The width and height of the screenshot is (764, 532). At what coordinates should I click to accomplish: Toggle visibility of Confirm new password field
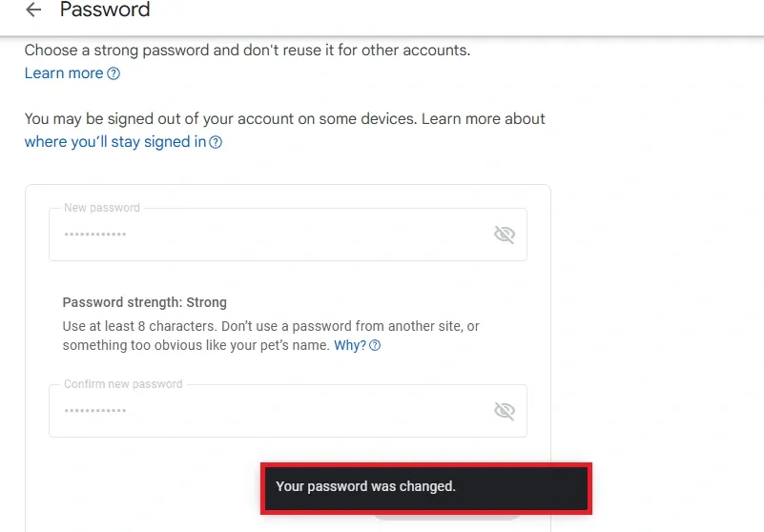point(504,411)
